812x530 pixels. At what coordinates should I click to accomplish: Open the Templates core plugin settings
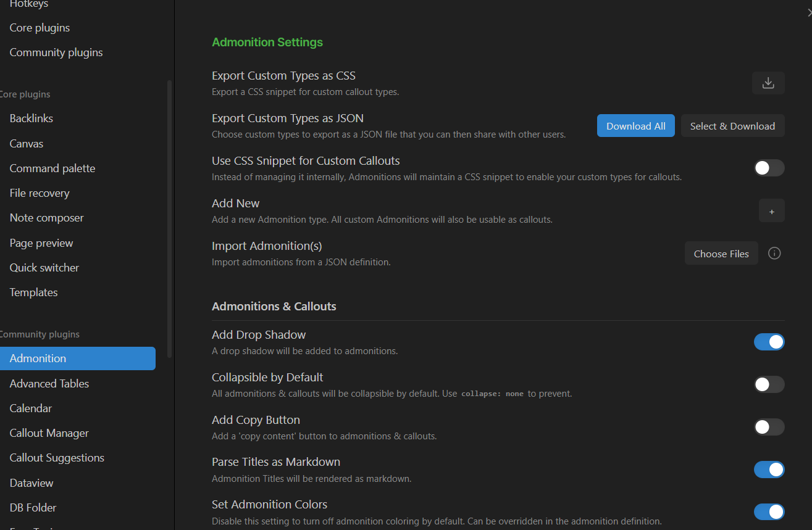pos(33,292)
